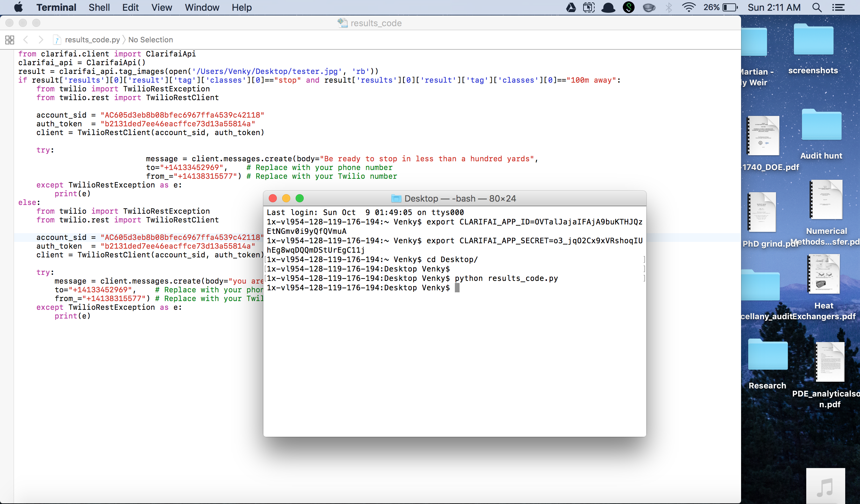Select the PhD grind.pdf file thumbnail

[762, 212]
